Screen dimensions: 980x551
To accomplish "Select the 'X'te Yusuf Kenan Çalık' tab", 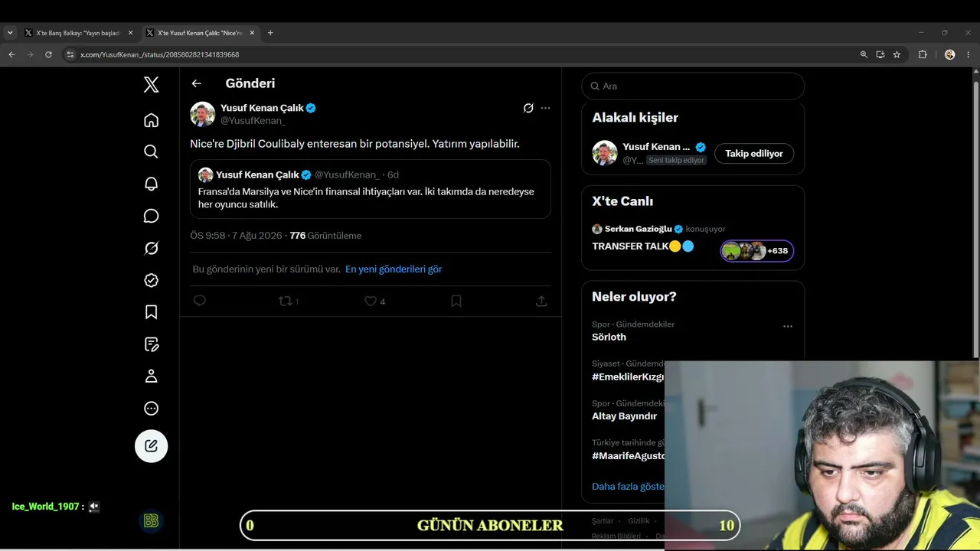I will pyautogui.click(x=201, y=33).
